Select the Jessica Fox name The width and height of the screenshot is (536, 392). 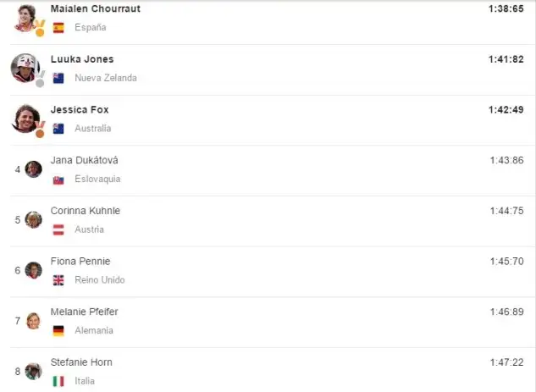[x=80, y=109]
